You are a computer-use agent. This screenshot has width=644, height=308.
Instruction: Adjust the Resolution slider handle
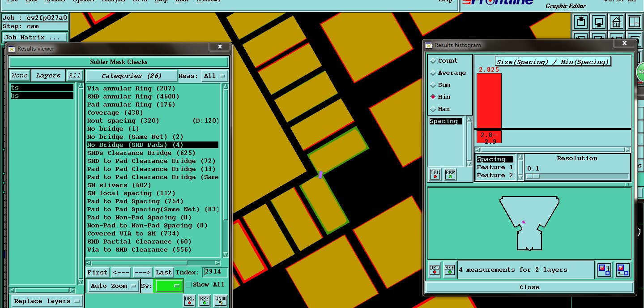click(533, 176)
